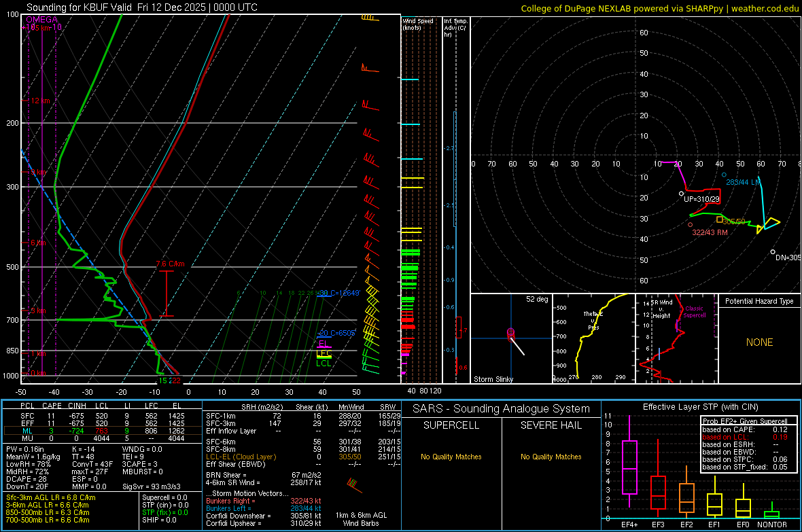The height and width of the screenshot is (532, 802).
Task: Click the yellow LFC level marker
Action: (x=324, y=353)
